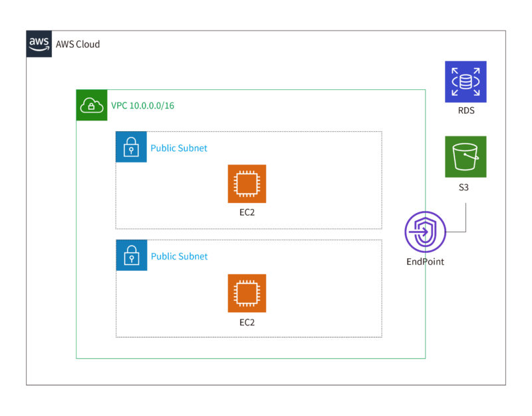
Task: Click the 'AWS Cloud' label
Action: pos(78,44)
